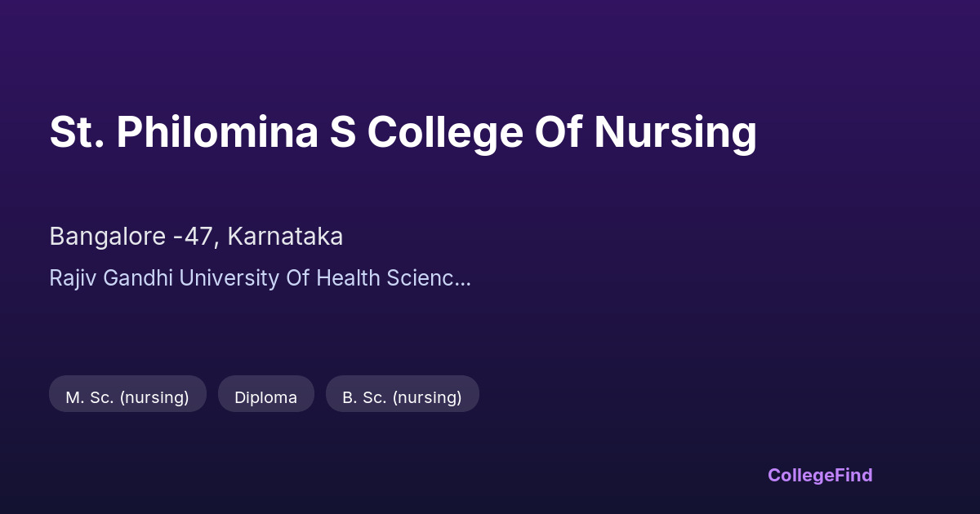Click the word 'Philomina' in the heading
Screen dimensions: 980x514
(x=217, y=132)
